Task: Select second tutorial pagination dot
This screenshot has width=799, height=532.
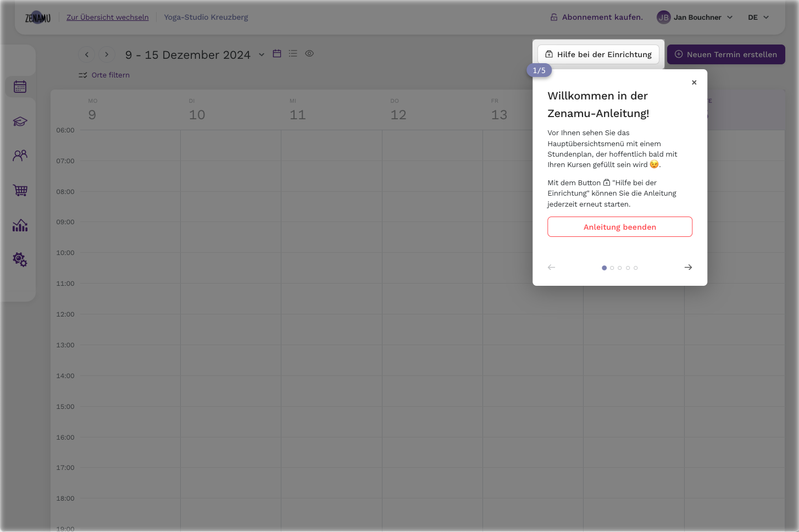Action: [x=612, y=268]
